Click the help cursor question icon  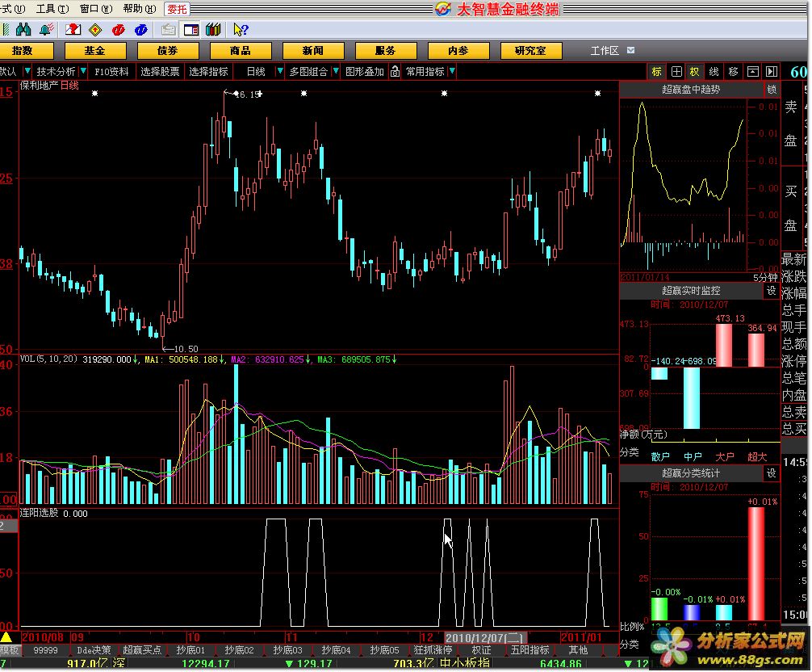click(241, 30)
